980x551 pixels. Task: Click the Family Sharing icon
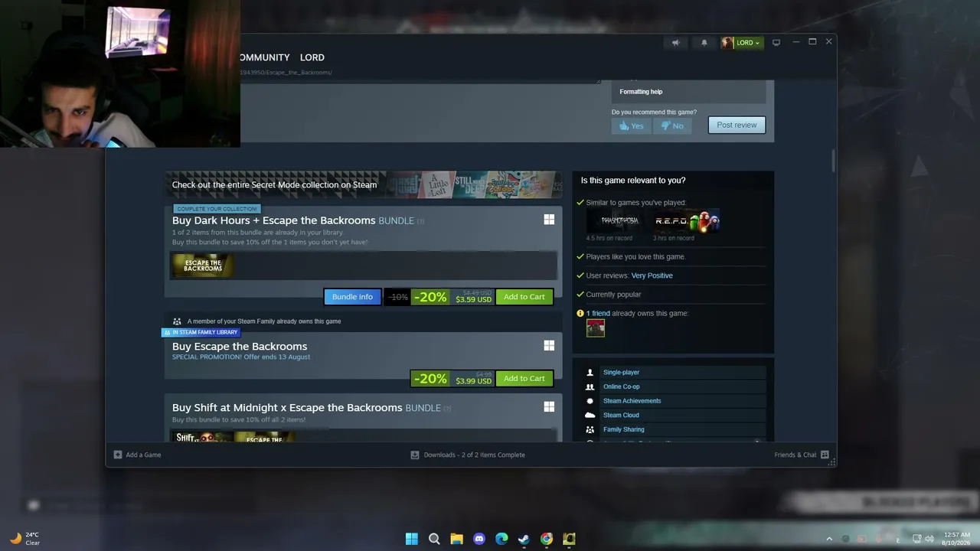coord(590,430)
